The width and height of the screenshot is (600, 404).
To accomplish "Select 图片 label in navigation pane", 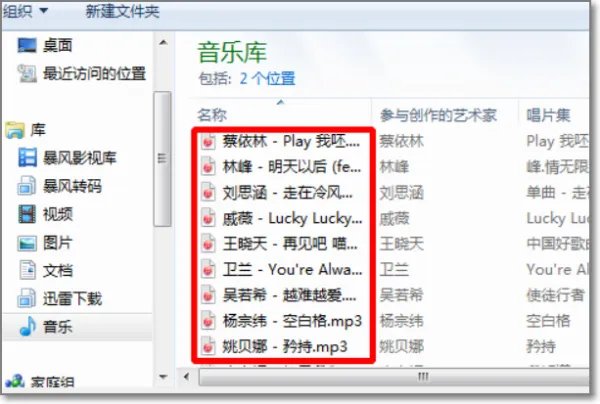I will tap(57, 243).
